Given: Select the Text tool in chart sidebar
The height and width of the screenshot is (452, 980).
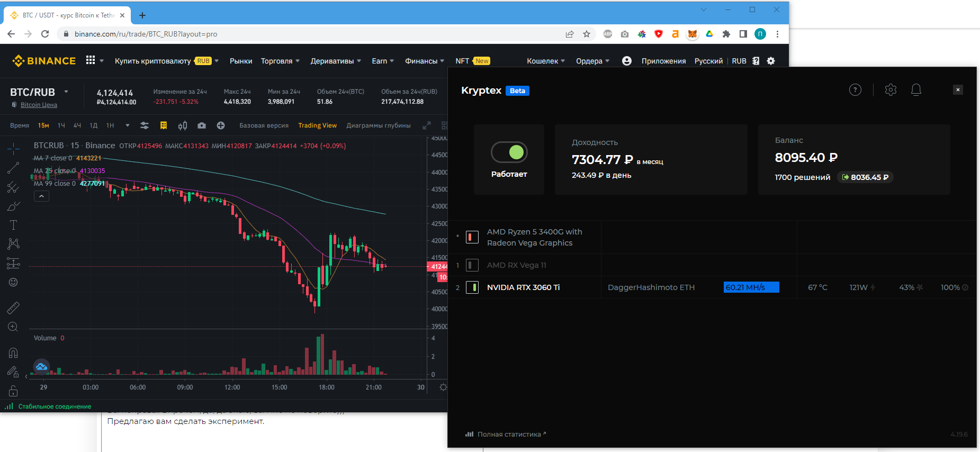Looking at the screenshot, I should click(x=13, y=225).
